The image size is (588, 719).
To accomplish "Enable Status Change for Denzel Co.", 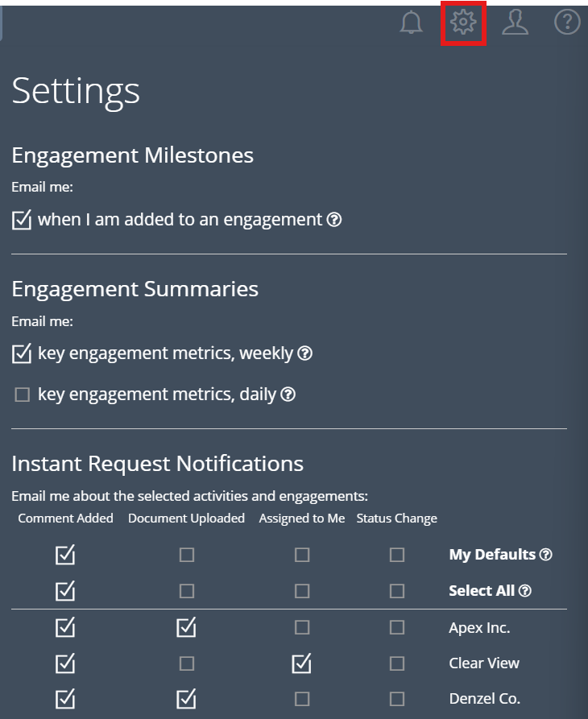I will pyautogui.click(x=397, y=699).
